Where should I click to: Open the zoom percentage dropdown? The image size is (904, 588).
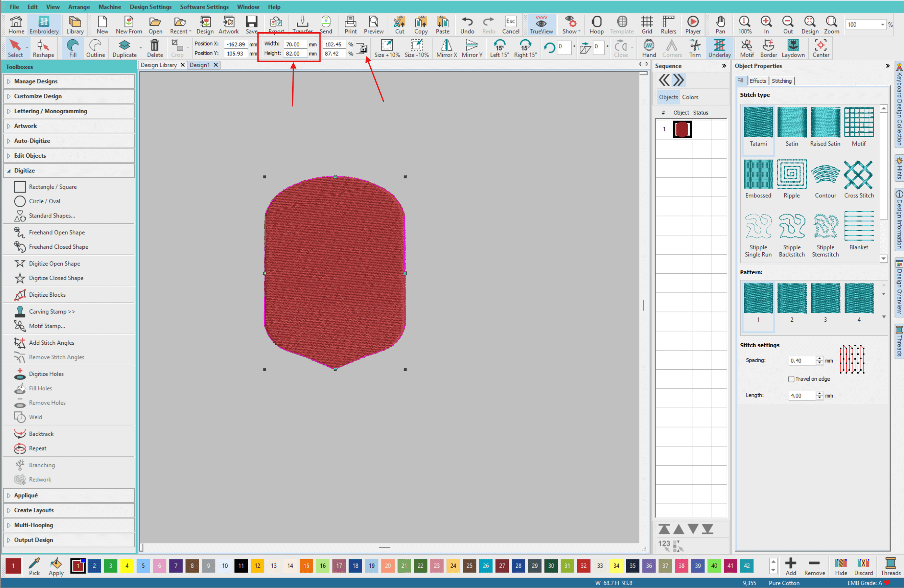click(882, 25)
